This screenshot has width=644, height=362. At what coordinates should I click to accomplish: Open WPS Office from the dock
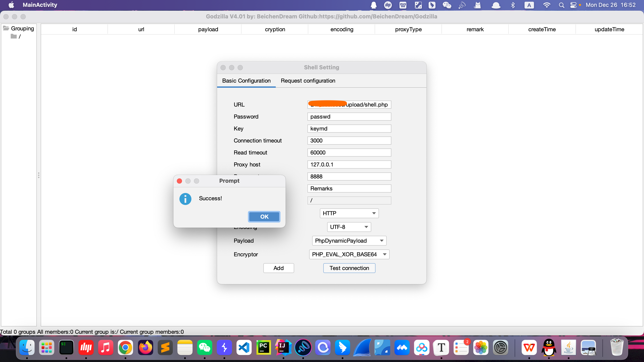pyautogui.click(x=529, y=347)
